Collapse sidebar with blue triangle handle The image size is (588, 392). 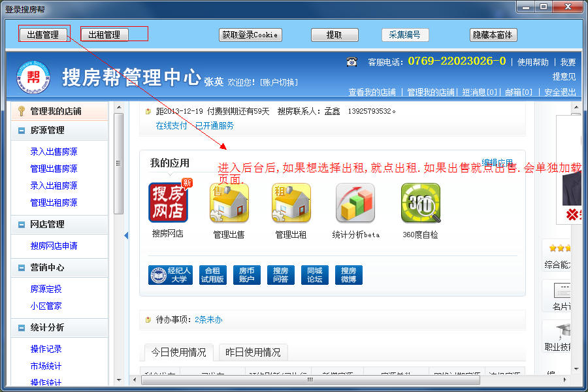(126, 235)
